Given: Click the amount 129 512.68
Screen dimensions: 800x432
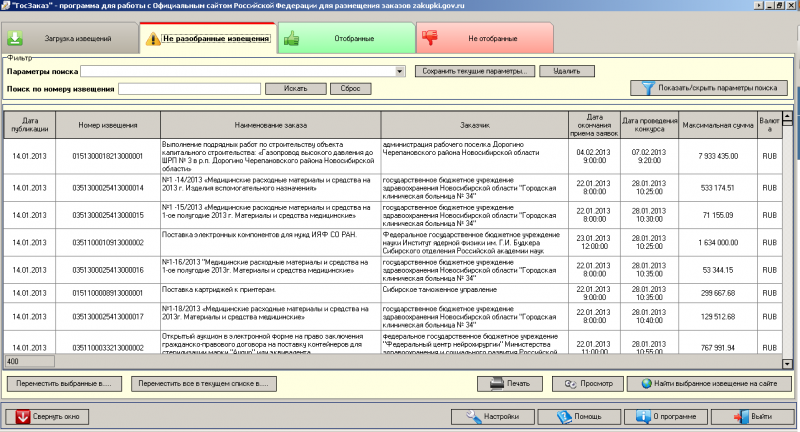Looking at the screenshot, I should [718, 317].
